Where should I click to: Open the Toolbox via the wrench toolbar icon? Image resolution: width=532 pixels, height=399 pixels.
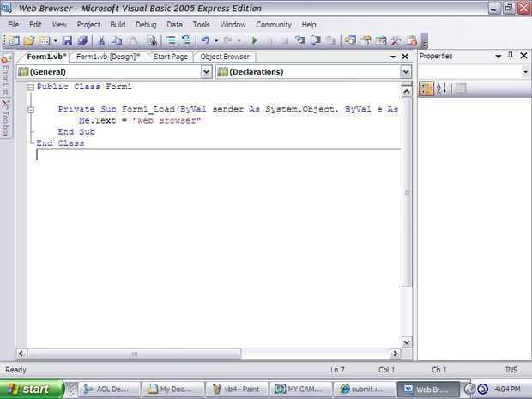396,40
